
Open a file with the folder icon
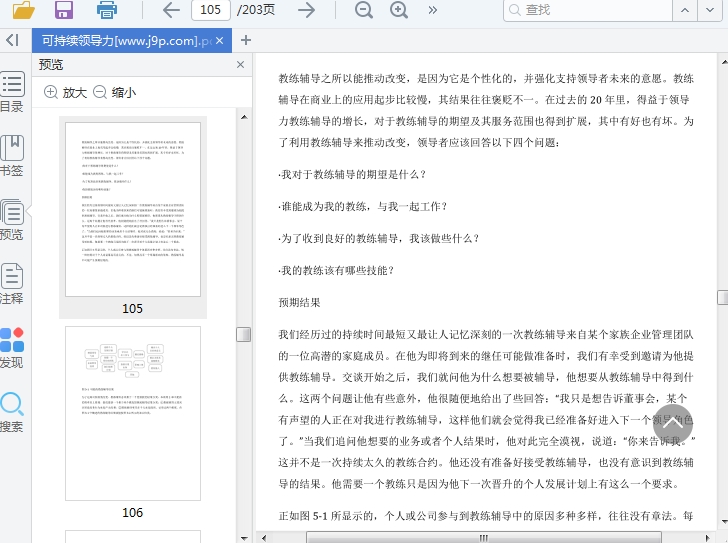[23, 10]
